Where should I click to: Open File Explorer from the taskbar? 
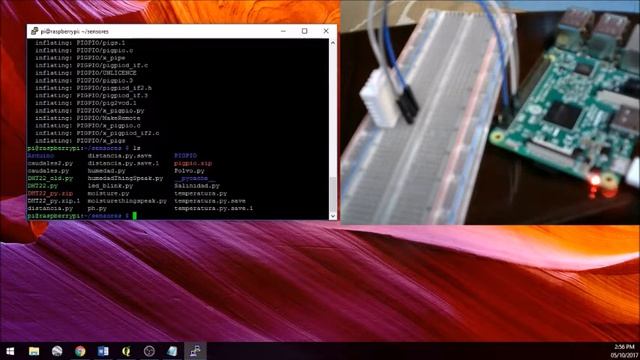[x=34, y=351]
